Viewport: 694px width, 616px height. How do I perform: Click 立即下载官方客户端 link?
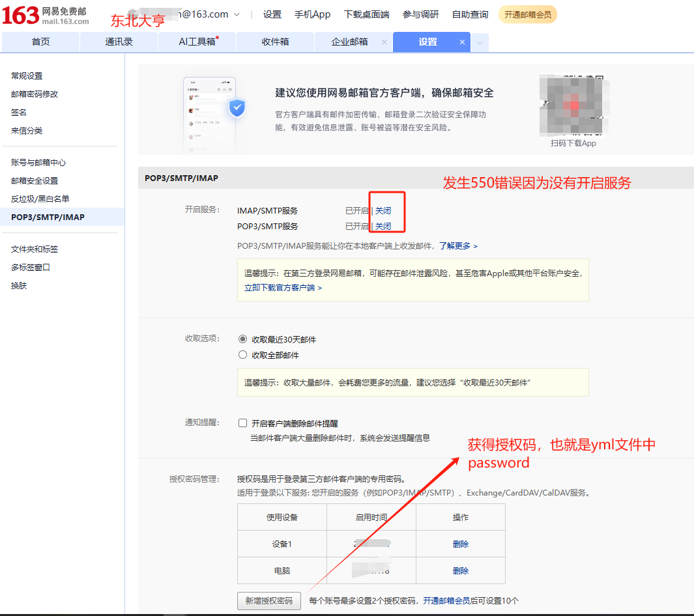283,288
